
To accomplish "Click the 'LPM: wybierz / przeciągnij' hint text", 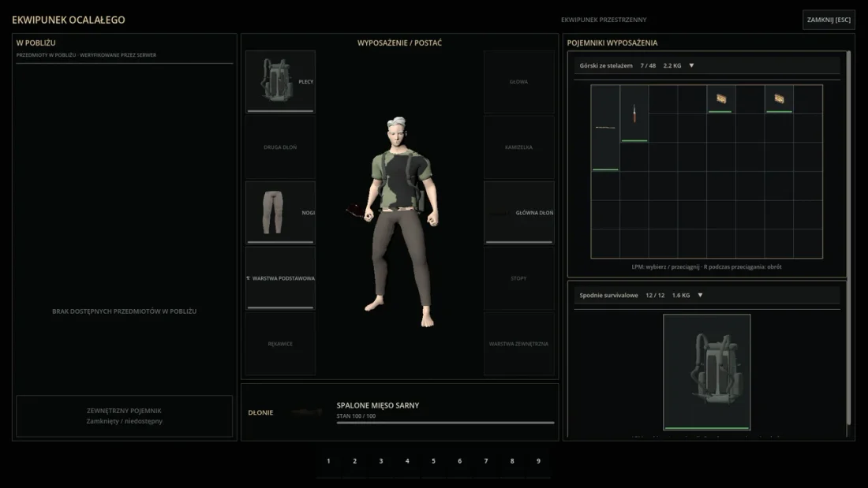I will click(666, 266).
